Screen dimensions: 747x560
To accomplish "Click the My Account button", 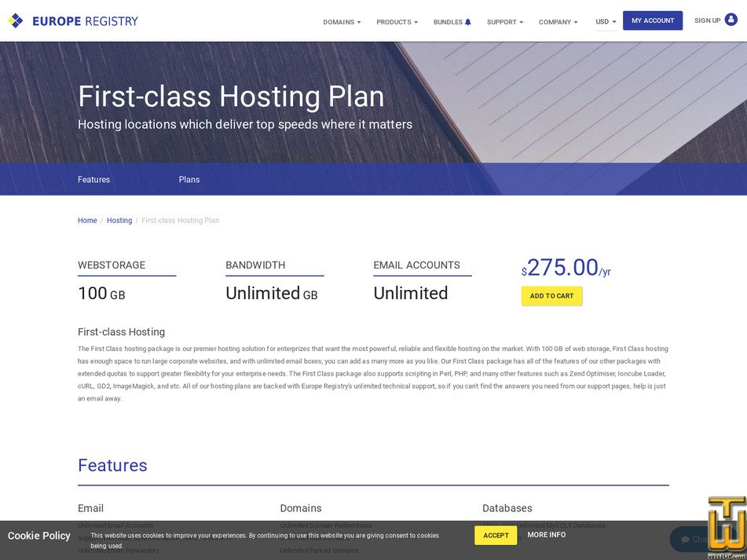I will coord(652,20).
